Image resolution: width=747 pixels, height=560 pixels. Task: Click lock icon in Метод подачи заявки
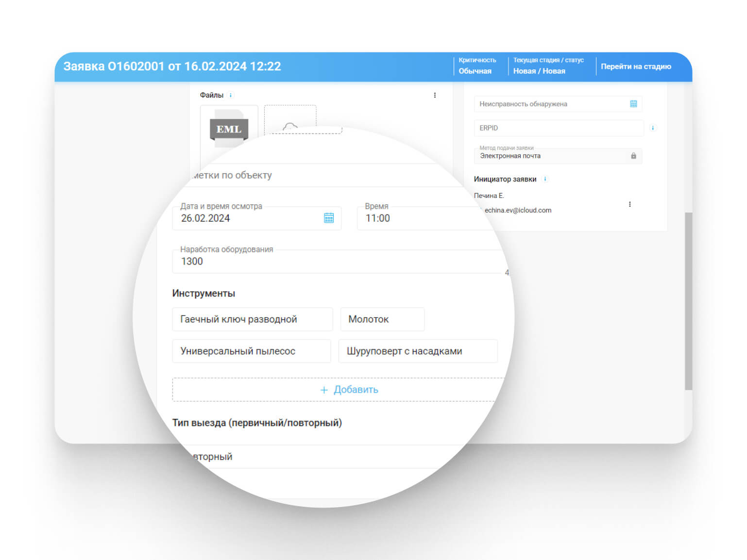click(x=633, y=156)
